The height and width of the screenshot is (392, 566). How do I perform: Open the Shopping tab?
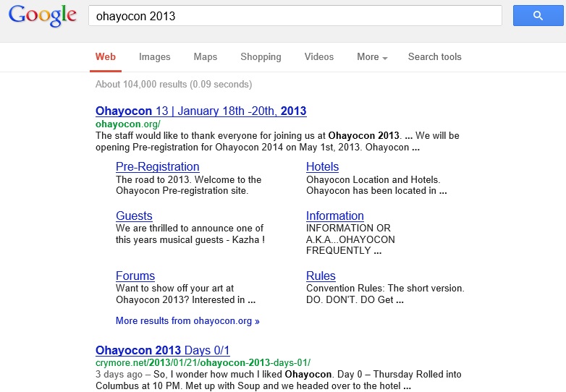click(261, 57)
